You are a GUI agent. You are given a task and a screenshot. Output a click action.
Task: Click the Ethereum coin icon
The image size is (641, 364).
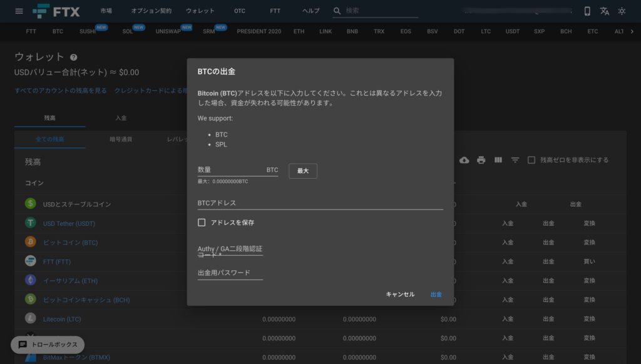(30, 280)
